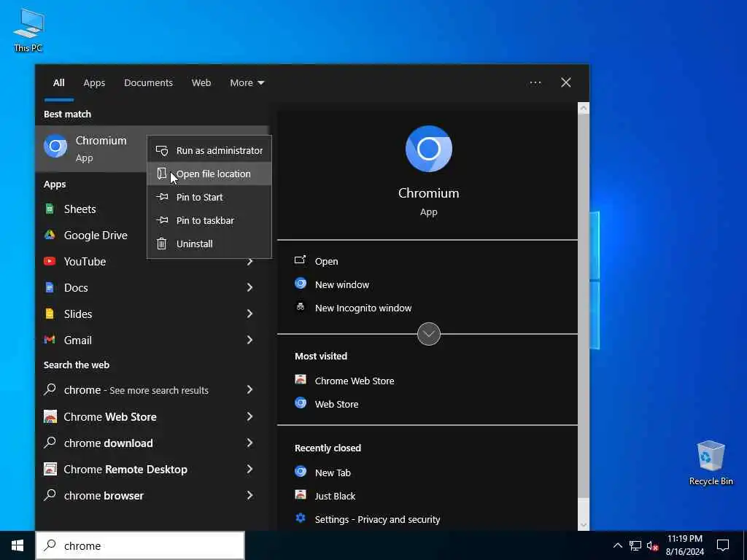
Task: Switch to the Web filter tab
Action: click(201, 83)
